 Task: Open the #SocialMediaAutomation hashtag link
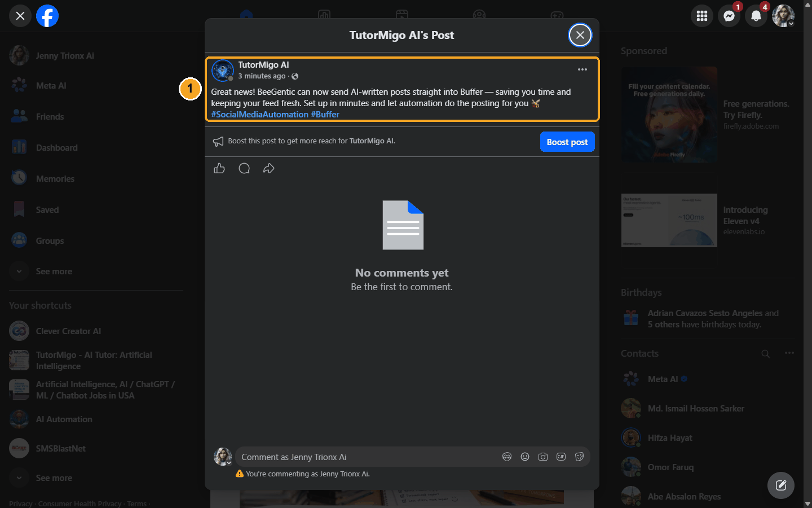(x=260, y=114)
